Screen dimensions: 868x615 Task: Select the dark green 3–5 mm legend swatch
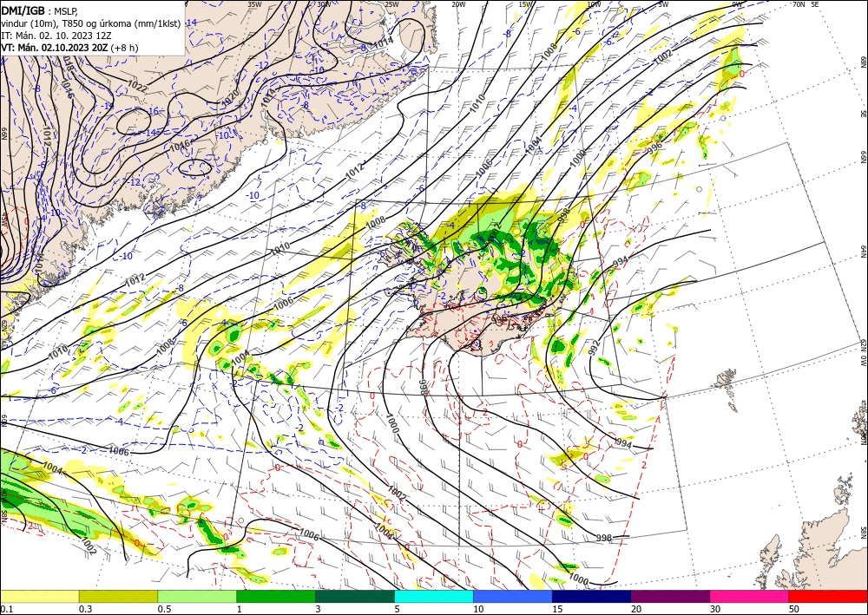click(x=355, y=596)
